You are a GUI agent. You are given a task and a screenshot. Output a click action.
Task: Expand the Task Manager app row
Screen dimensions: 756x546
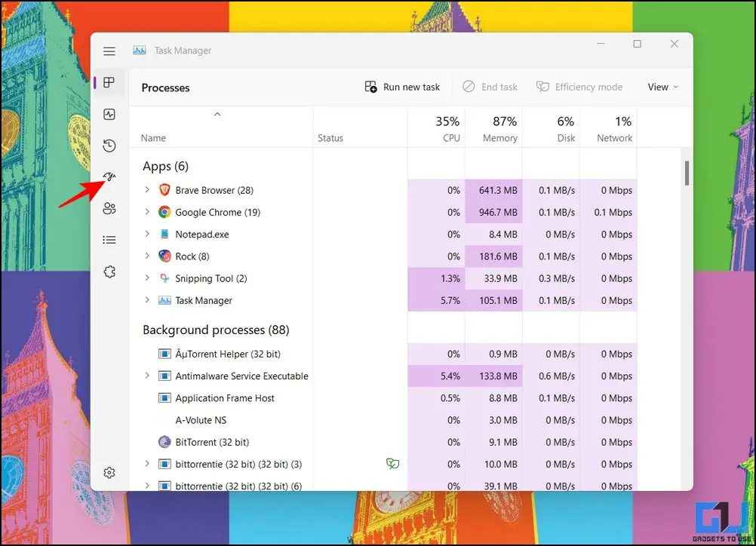147,299
